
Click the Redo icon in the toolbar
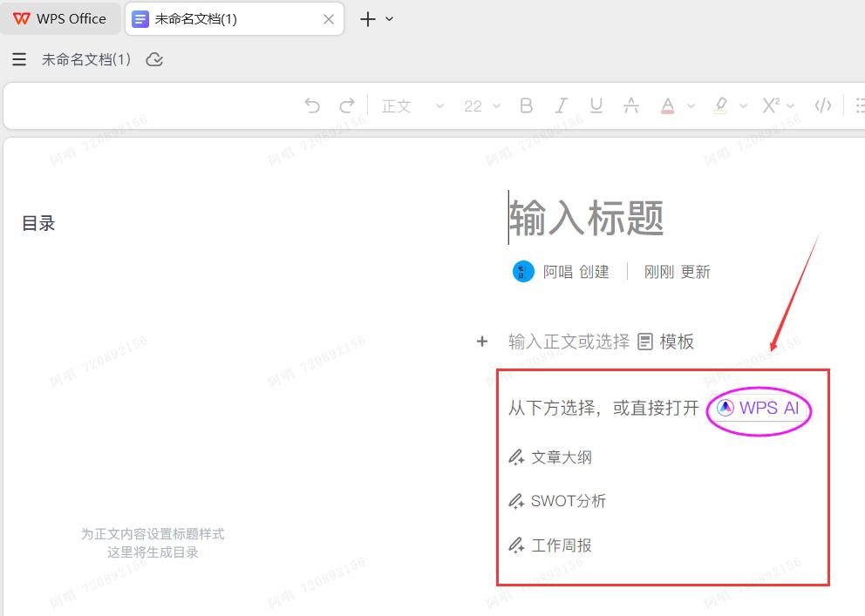pyautogui.click(x=346, y=105)
